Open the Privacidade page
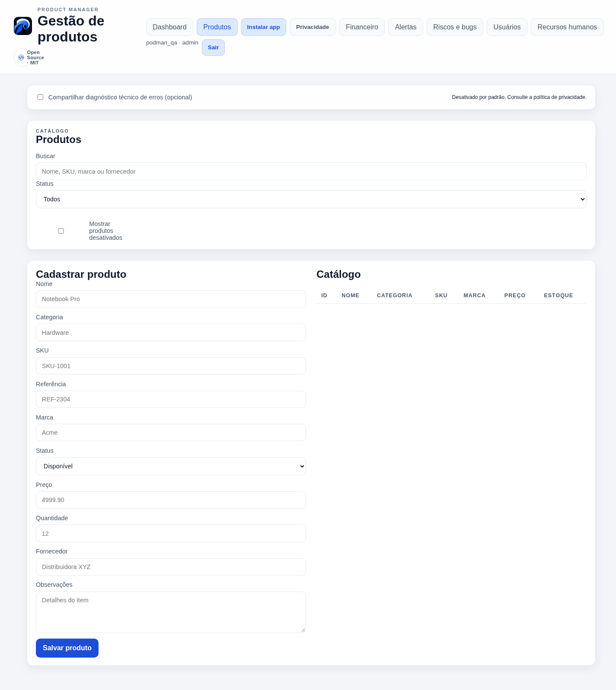 (313, 27)
